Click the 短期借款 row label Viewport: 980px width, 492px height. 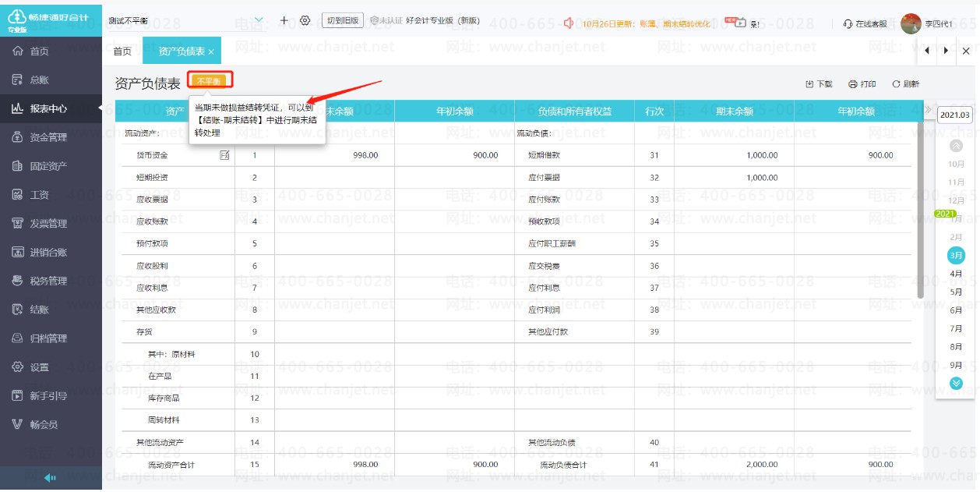(x=544, y=155)
